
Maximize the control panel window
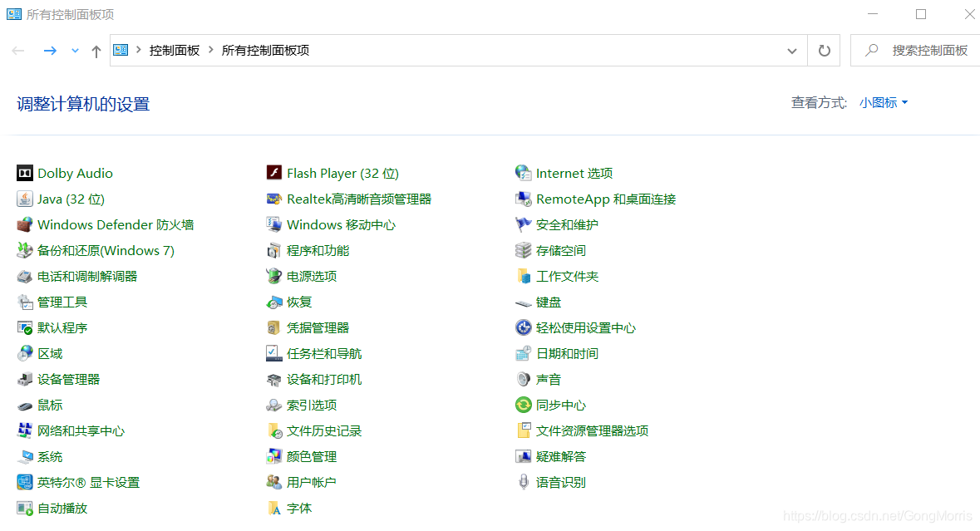tap(921, 14)
